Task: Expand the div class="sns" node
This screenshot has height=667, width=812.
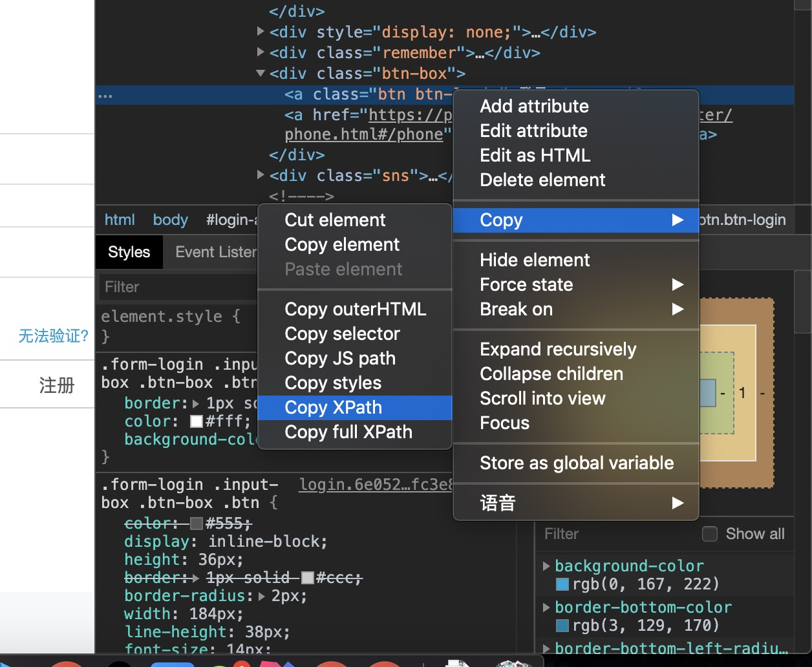Action: pos(261,175)
